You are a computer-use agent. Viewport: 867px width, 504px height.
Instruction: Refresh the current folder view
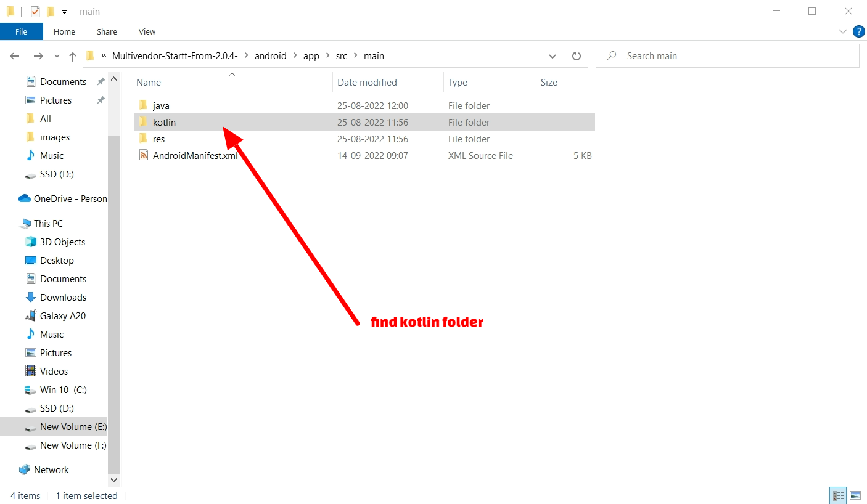576,56
